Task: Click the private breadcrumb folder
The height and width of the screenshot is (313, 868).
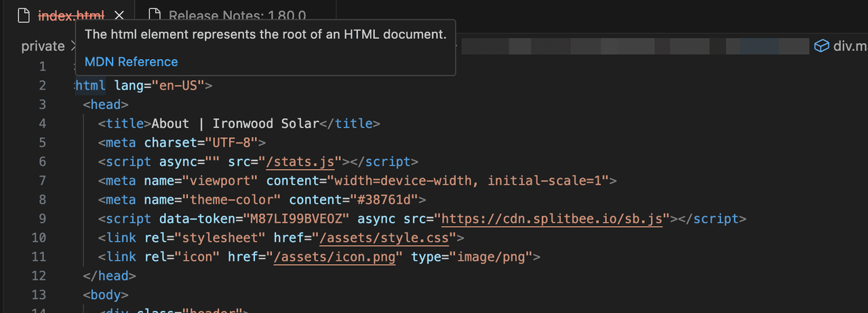Action: tap(43, 46)
